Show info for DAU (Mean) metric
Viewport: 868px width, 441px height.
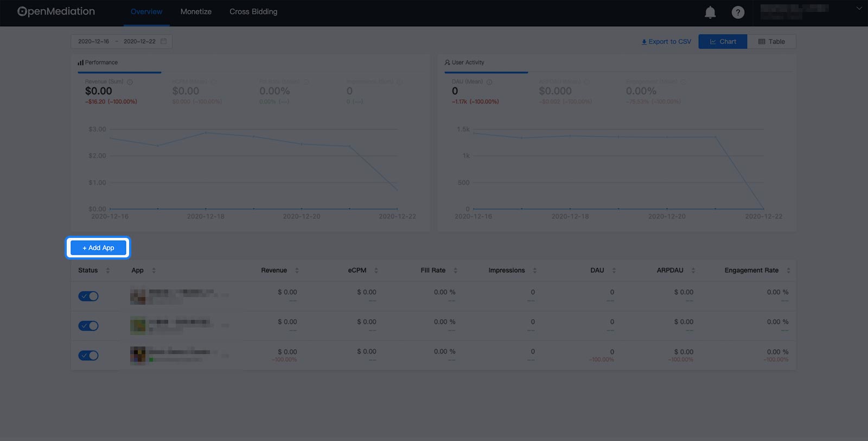pyautogui.click(x=489, y=82)
